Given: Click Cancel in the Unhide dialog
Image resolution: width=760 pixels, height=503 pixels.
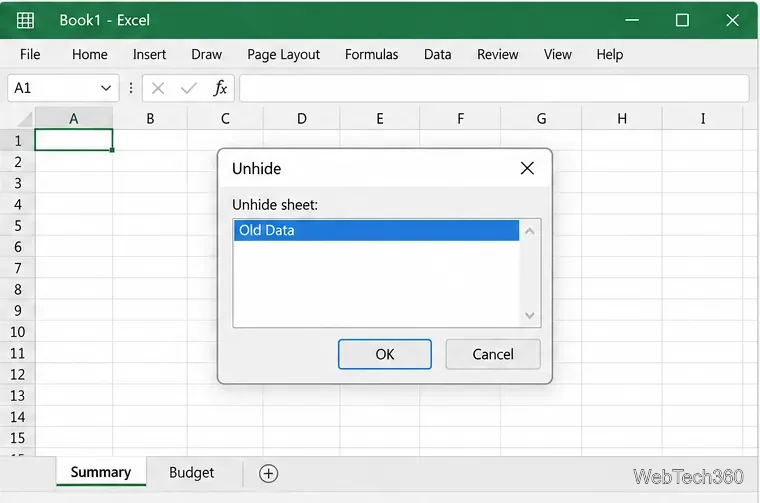Looking at the screenshot, I should 493,354.
